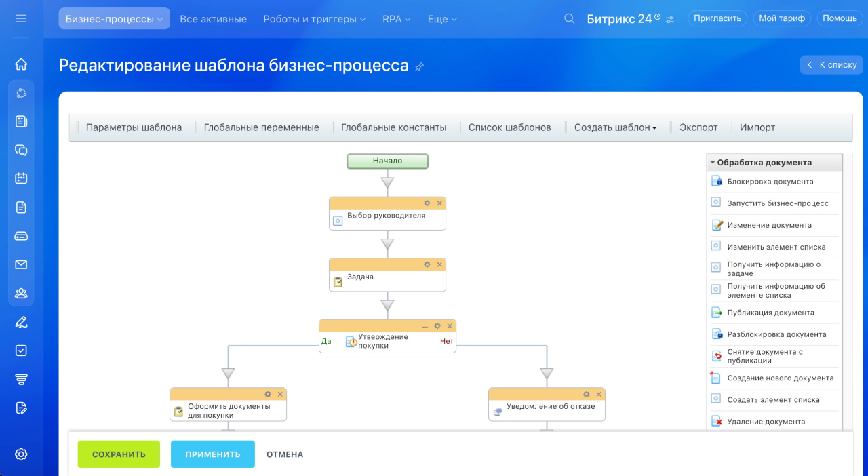Delete the Утверждение покупки block
The height and width of the screenshot is (476, 868).
(449, 325)
